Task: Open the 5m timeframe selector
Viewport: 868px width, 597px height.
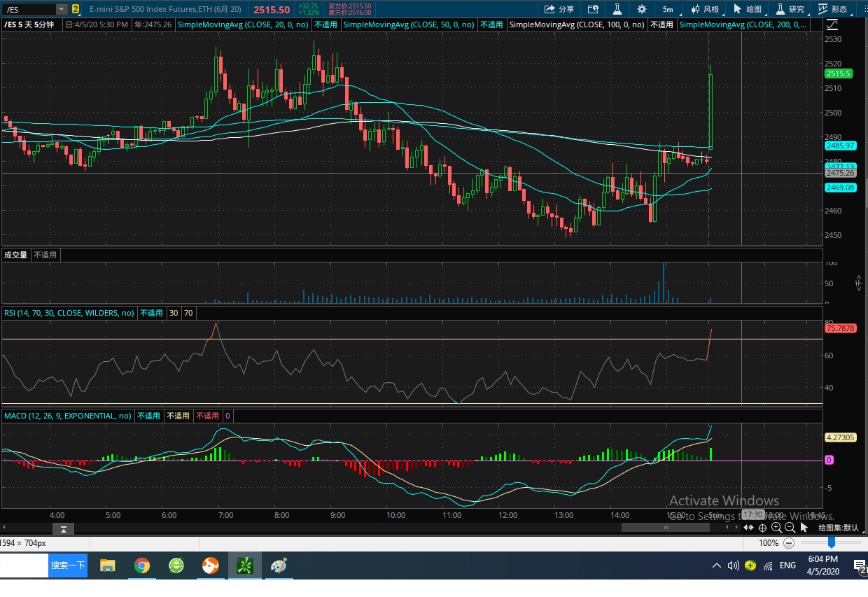Action: point(668,9)
